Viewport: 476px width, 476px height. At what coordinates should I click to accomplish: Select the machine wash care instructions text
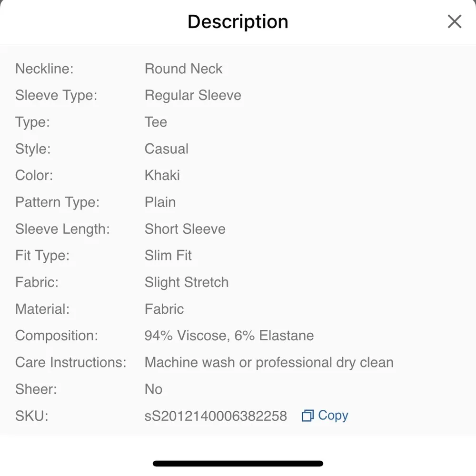point(269,362)
